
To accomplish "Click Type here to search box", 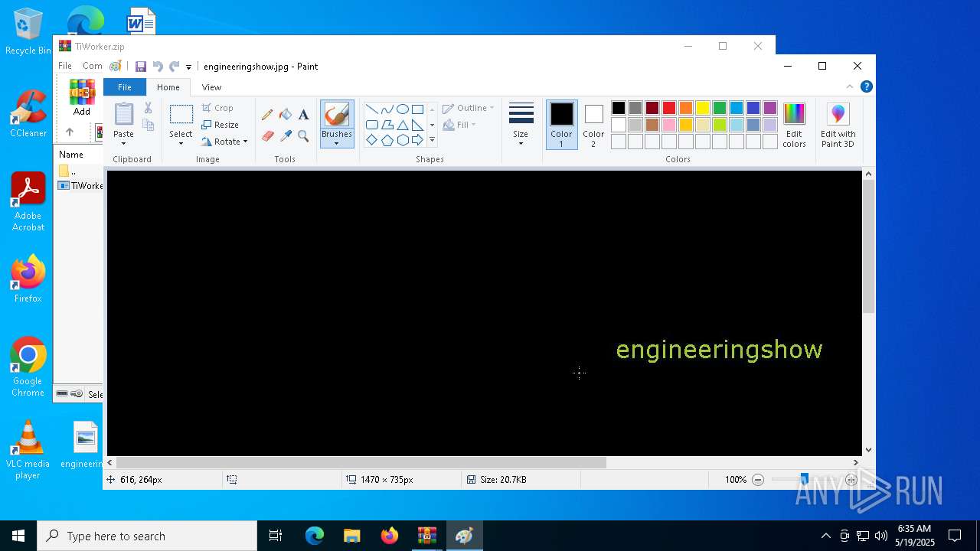I will 147,536.
